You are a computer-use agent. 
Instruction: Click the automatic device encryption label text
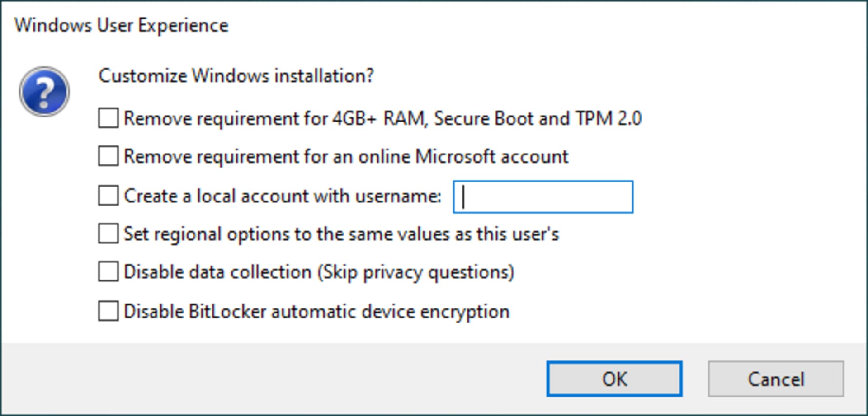click(x=390, y=312)
